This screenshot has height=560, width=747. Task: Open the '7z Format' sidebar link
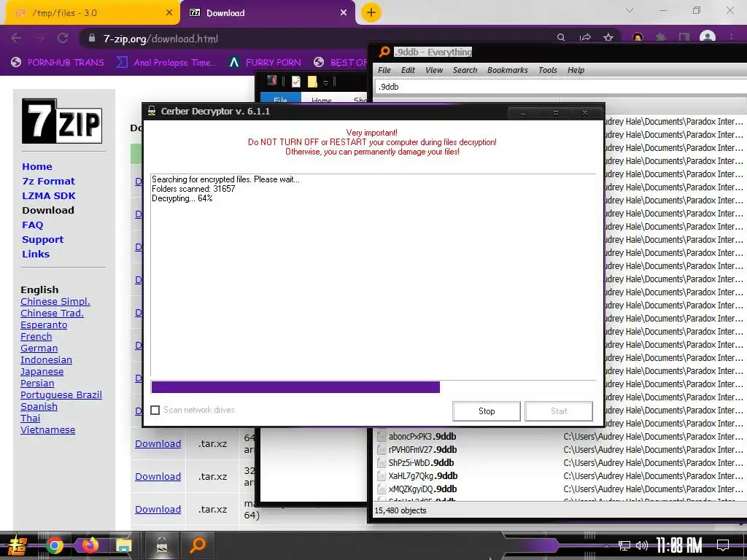click(49, 182)
